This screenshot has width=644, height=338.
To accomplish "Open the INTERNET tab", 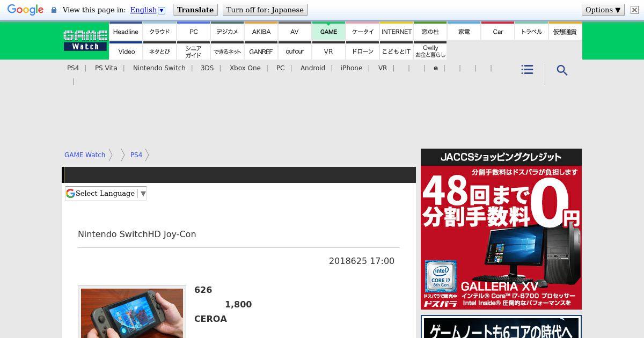I will [396, 32].
